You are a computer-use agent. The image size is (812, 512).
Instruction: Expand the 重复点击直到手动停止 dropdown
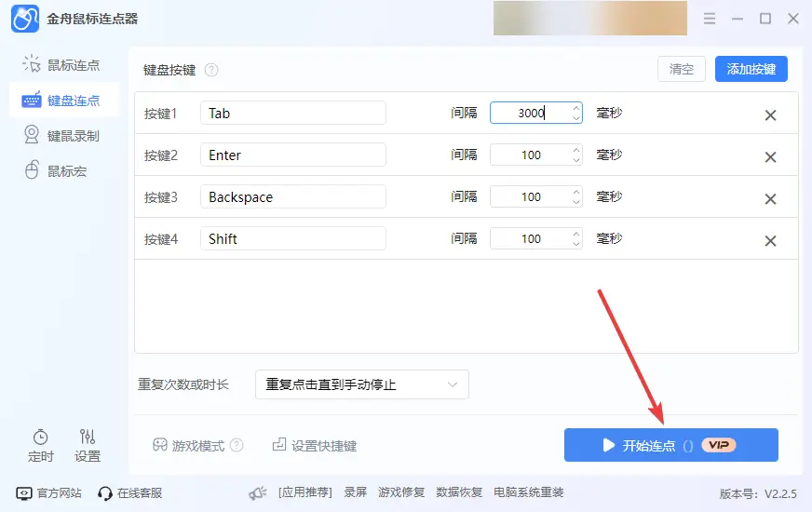(361, 384)
